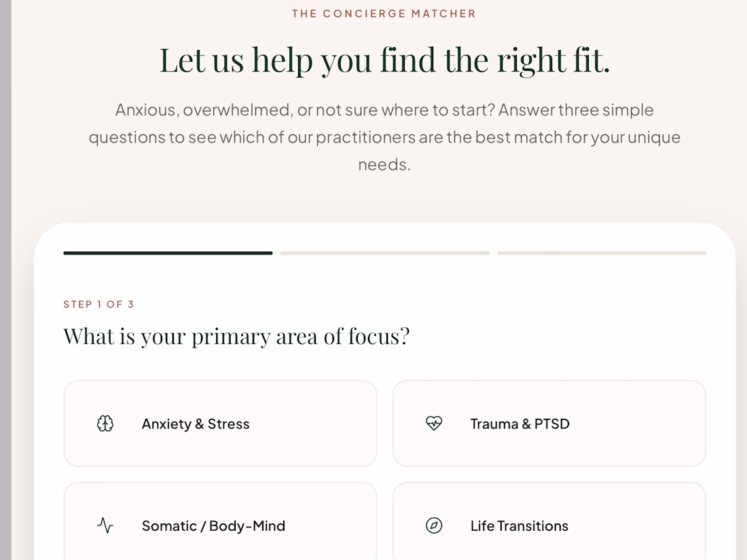The width and height of the screenshot is (747, 560).
Task: Click the brain icon for Anxiety & Stress
Action: point(105,424)
